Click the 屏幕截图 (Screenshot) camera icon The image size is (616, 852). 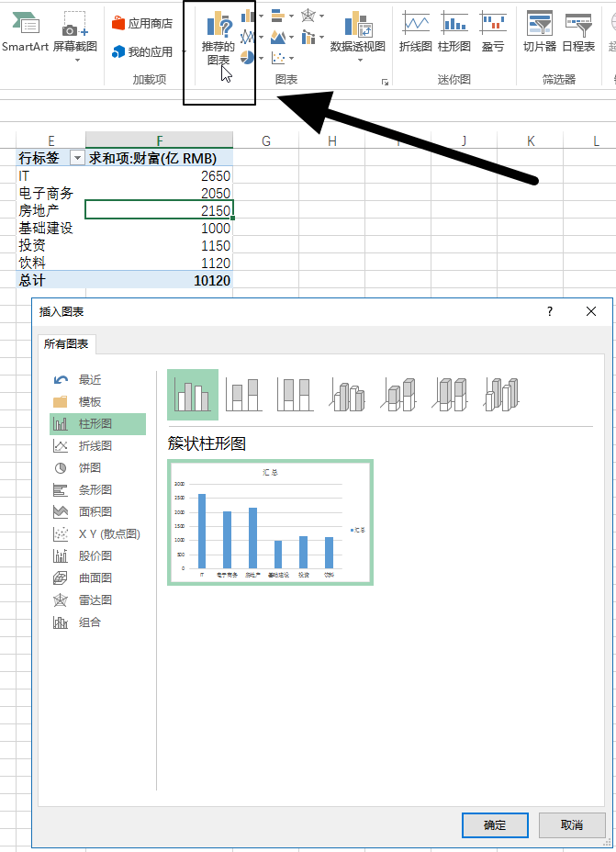point(75,29)
